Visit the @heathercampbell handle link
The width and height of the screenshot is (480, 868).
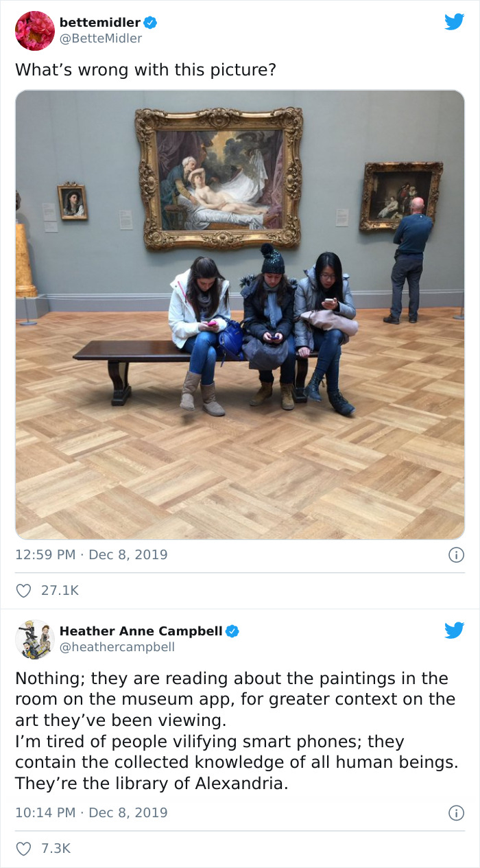pyautogui.click(x=117, y=646)
